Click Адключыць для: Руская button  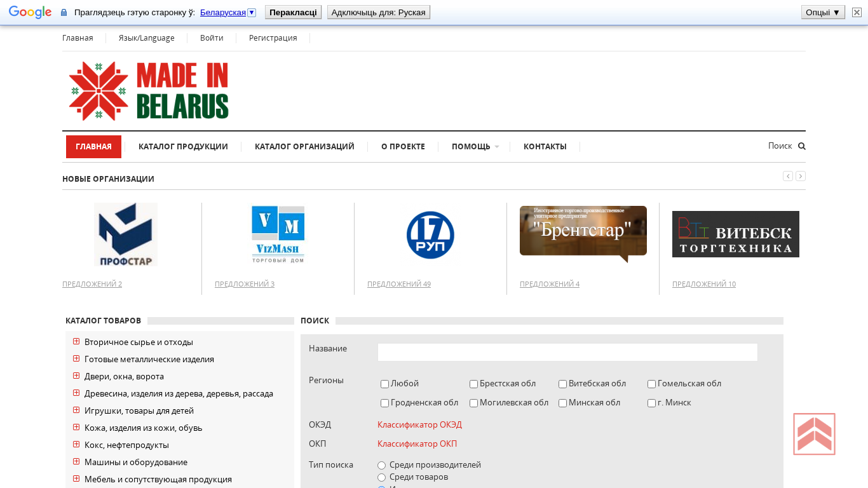(379, 12)
